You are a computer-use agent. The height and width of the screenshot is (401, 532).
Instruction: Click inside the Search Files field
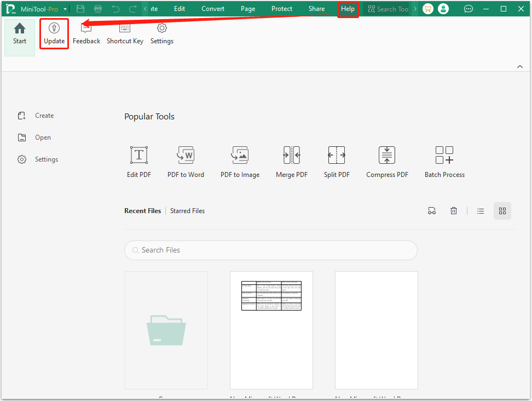point(271,250)
